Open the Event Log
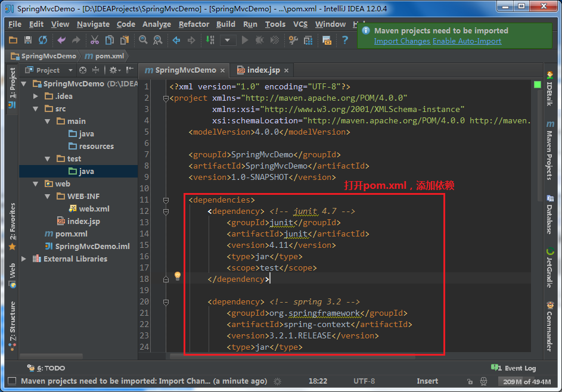This screenshot has width=562, height=392. coord(513,368)
